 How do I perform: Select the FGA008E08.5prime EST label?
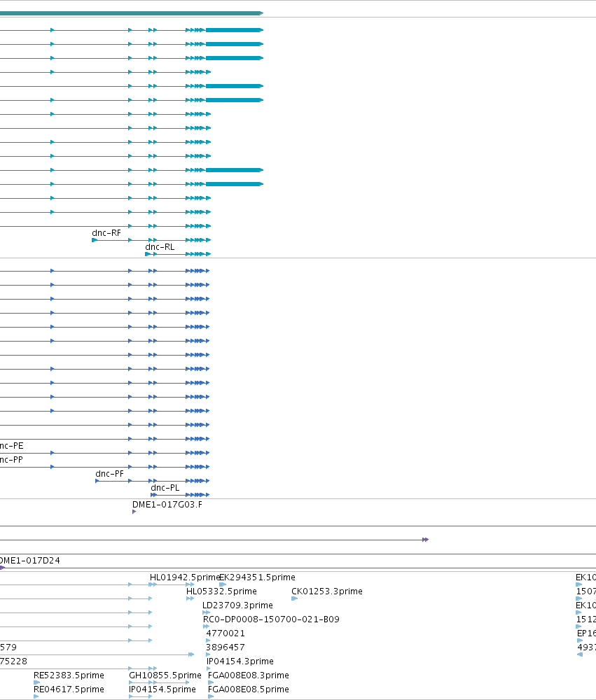click(249, 689)
